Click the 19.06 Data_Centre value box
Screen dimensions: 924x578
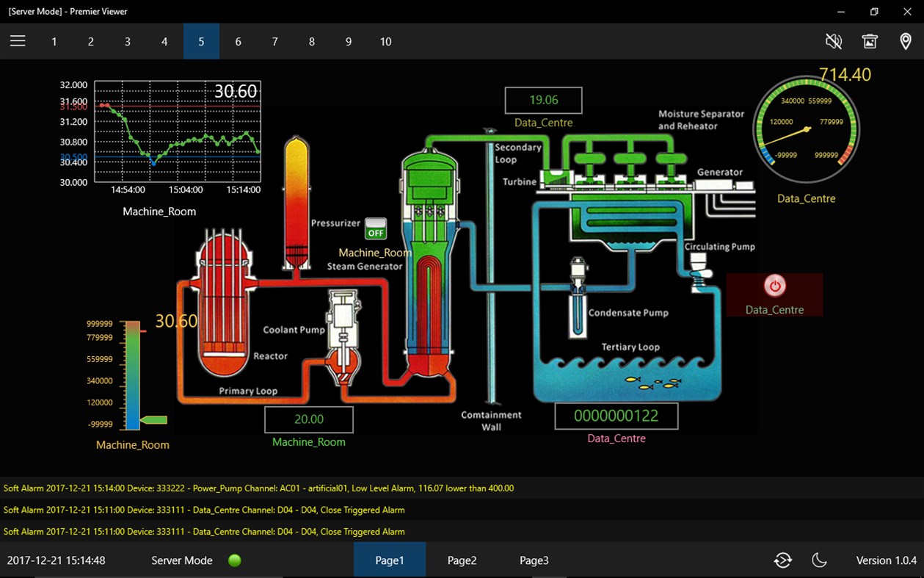click(x=544, y=100)
